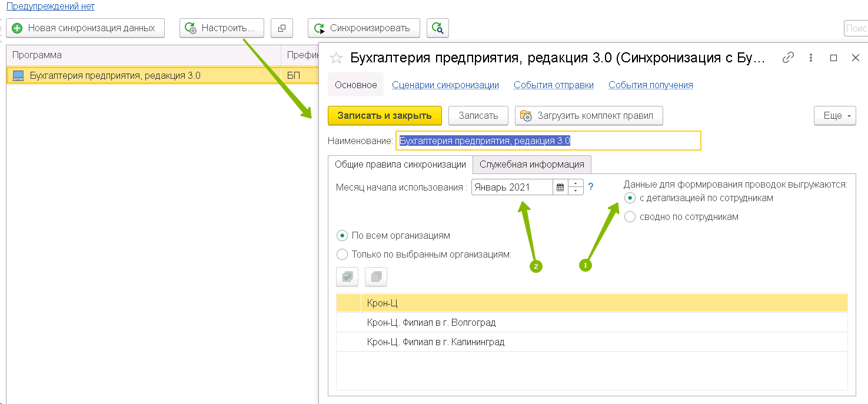868x404 pixels.
Task: Open 'Сценарии синхронизации' section
Action: (445, 85)
